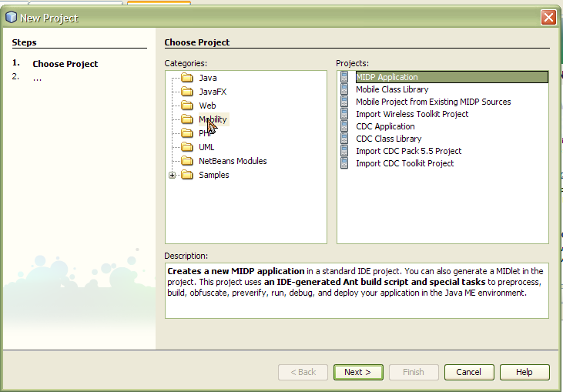Open Help for the wizard
The image size is (563, 392).
(524, 372)
